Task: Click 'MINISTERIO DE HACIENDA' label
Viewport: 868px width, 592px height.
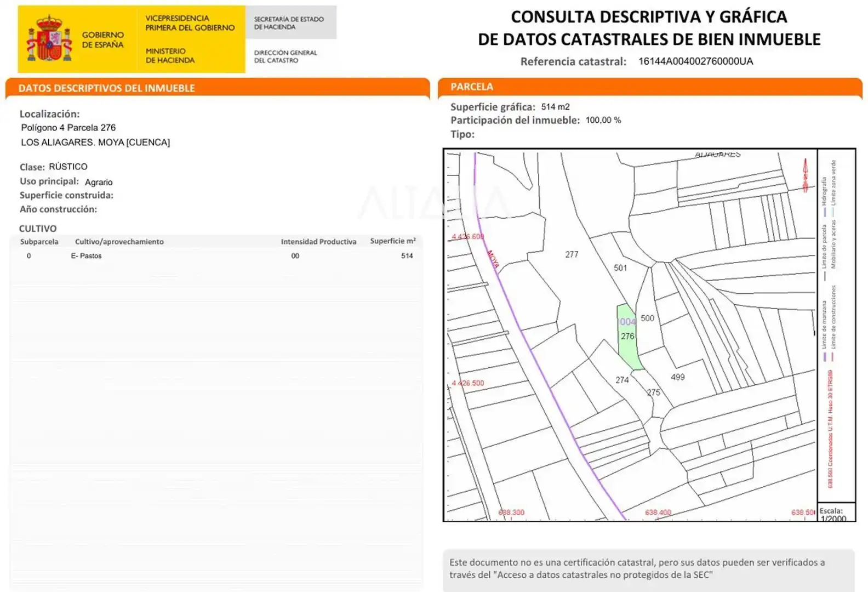Action: coord(170,55)
